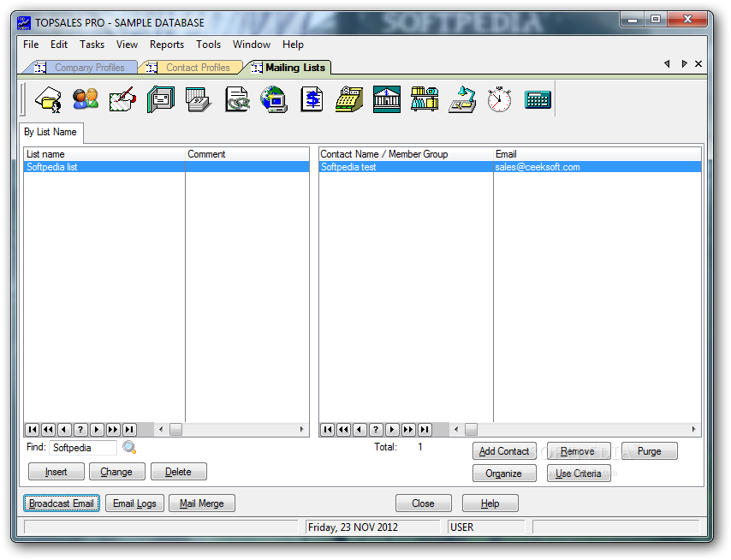This screenshot has width=731, height=560.
Task: Page back in list name grid
Action: coord(49,430)
